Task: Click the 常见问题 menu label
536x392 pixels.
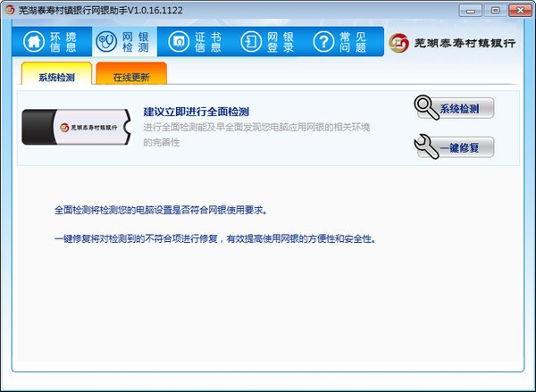Action: point(353,42)
